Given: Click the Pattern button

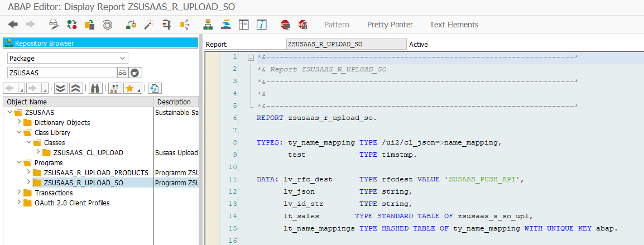Looking at the screenshot, I should [x=337, y=25].
